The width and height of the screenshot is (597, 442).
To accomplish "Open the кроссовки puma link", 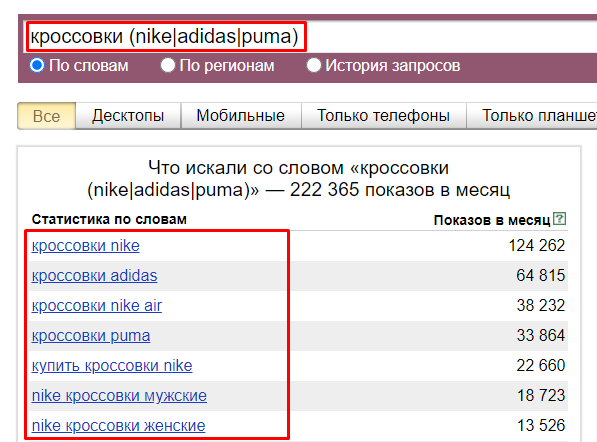I will (91, 336).
